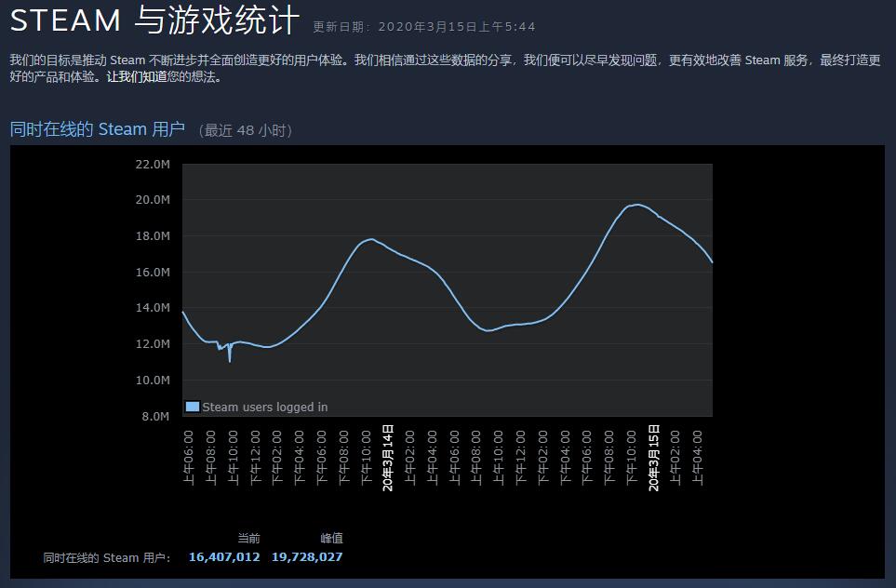
Task: Click the blue legend swatch for Steam users
Action: [x=193, y=407]
